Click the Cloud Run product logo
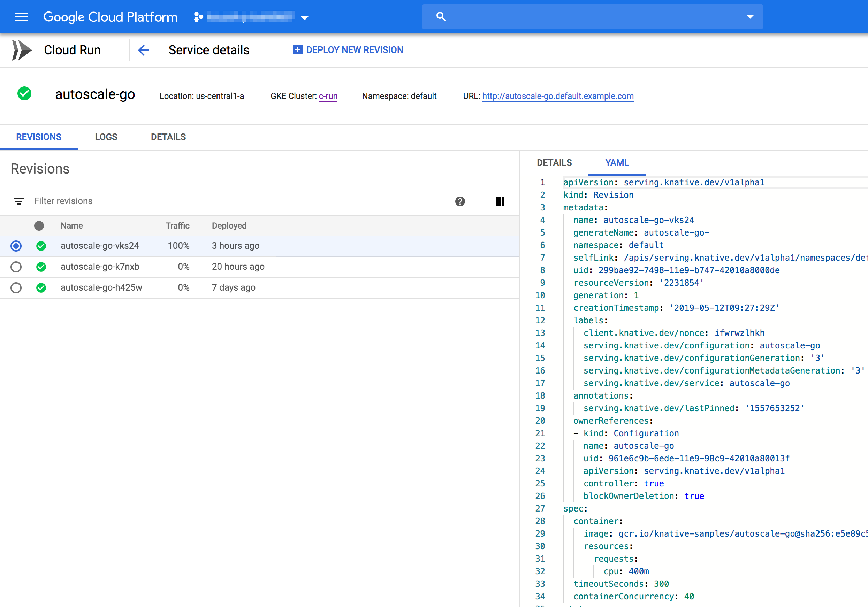This screenshot has width=868, height=607. coord(22,50)
